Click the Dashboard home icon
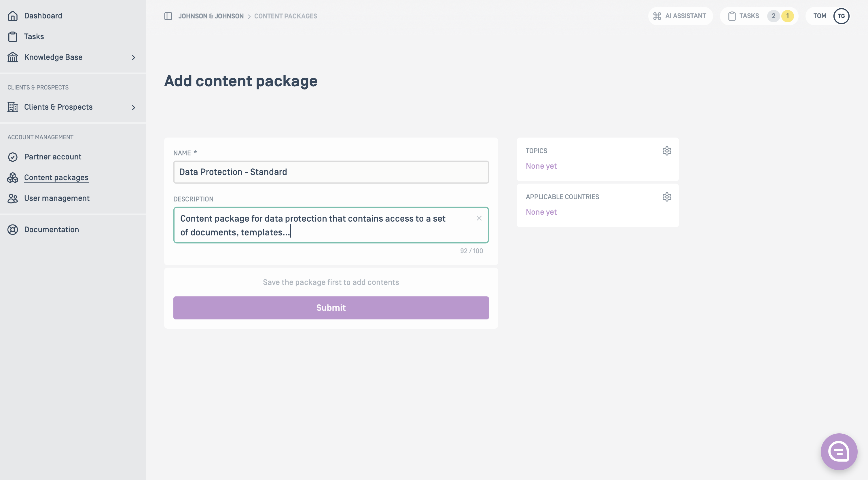 (12, 16)
